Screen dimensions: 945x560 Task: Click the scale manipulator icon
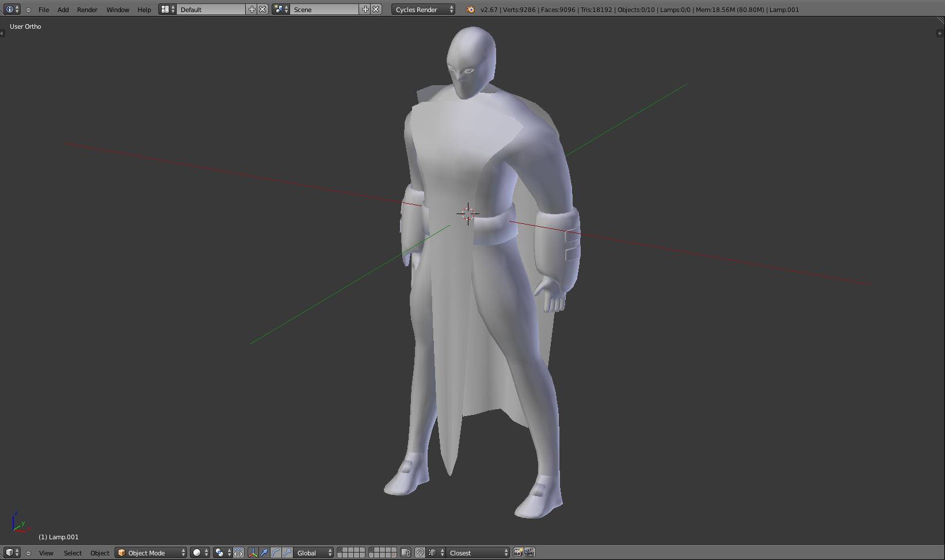(287, 553)
